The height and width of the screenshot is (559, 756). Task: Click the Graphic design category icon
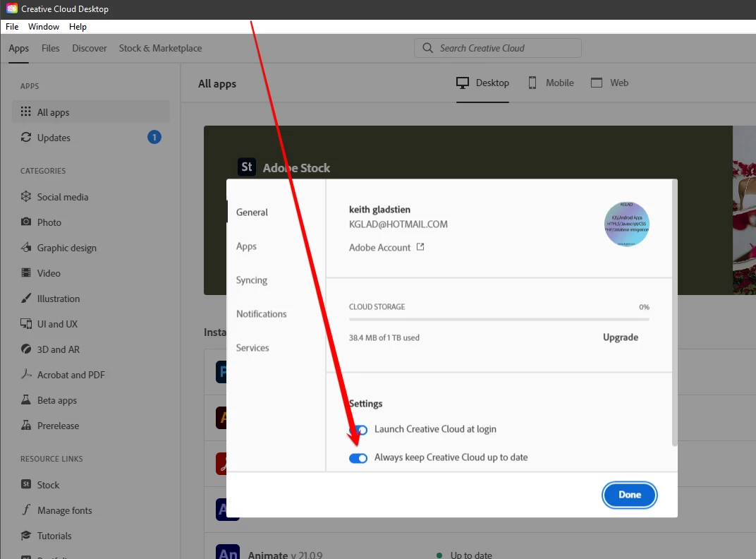[26, 247]
